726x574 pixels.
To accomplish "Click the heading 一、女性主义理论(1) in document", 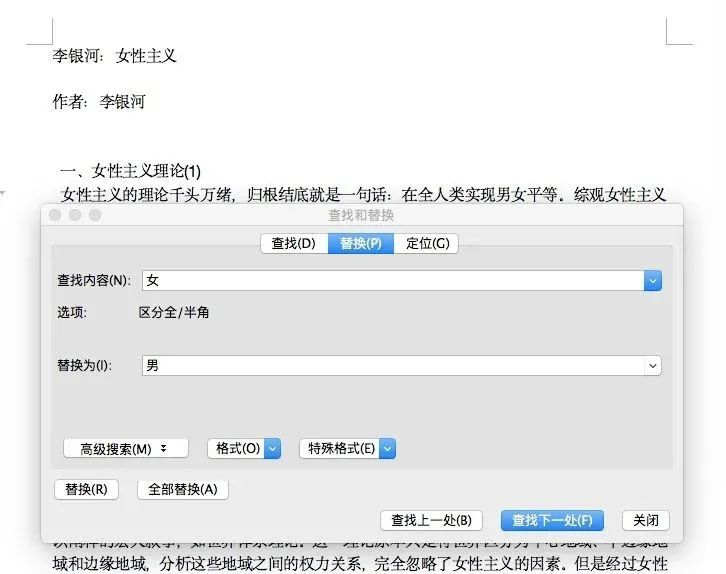I will (131, 171).
